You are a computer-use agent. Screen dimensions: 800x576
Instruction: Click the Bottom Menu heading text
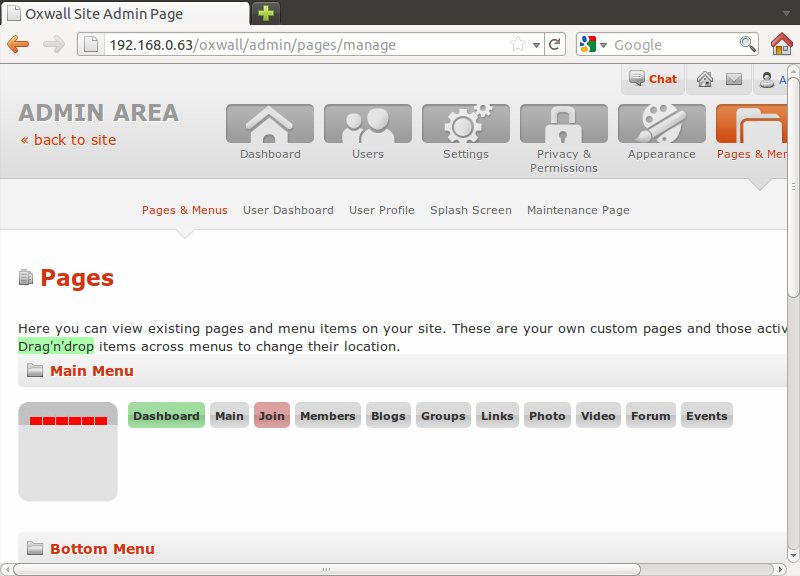[x=102, y=549]
